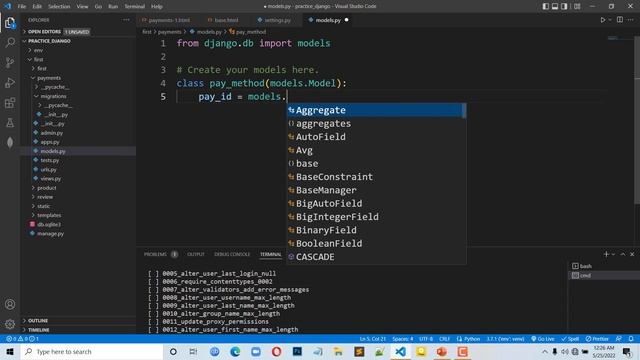The width and height of the screenshot is (640, 360).
Task: Open the MongoDB leaf view in the activity bar
Action: [10, 142]
